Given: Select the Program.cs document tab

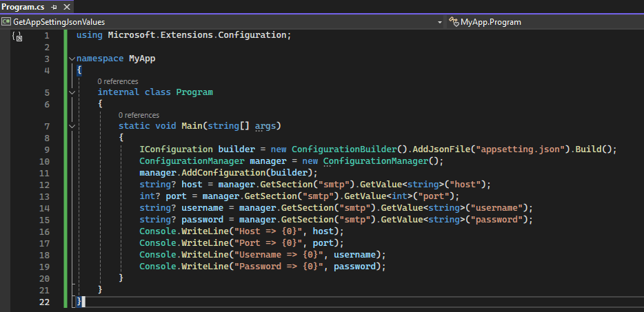Looking at the screenshot, I should tap(23, 6).
